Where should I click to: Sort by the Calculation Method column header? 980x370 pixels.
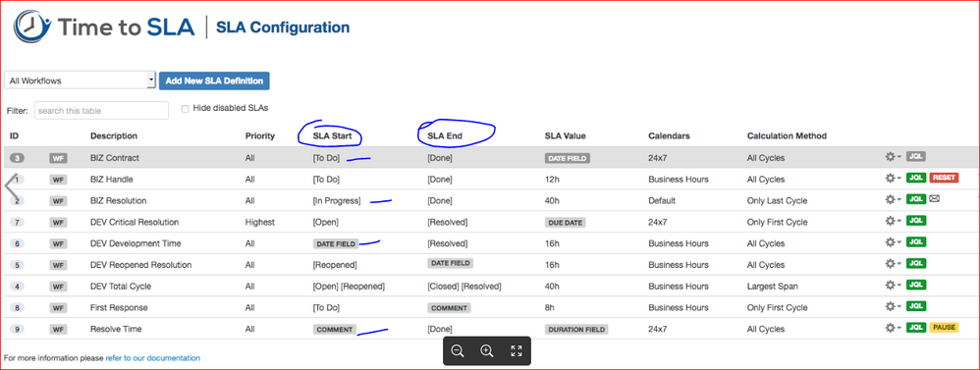point(787,135)
